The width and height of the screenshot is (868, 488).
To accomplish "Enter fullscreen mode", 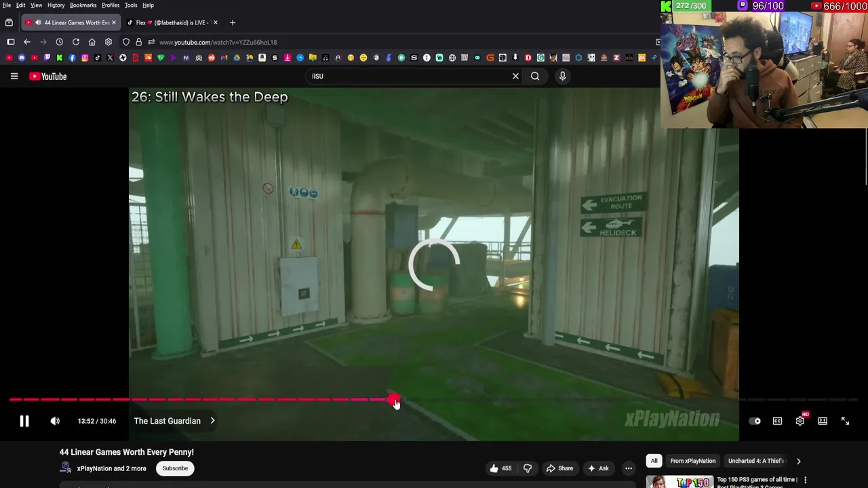I will [x=845, y=421].
